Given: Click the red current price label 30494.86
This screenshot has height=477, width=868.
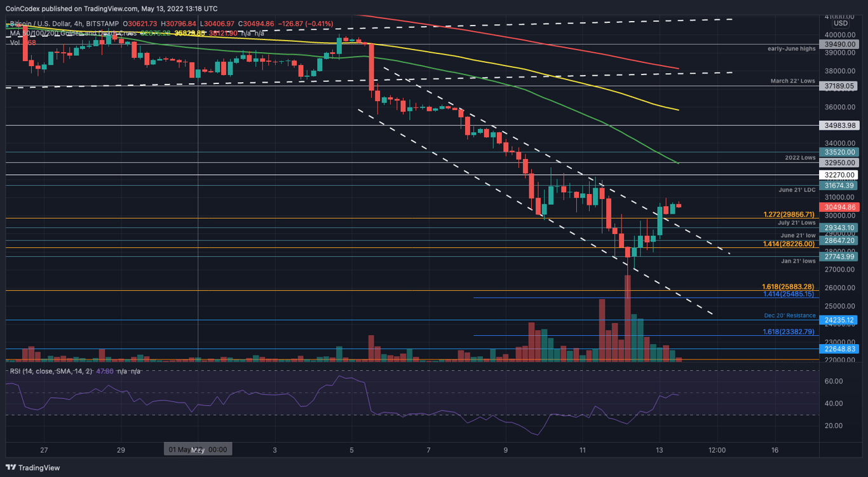Looking at the screenshot, I should 839,207.
